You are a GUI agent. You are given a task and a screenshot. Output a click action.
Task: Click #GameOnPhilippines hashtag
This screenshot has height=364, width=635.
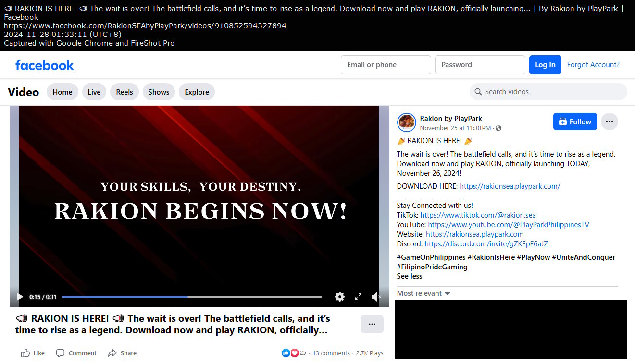tap(431, 257)
